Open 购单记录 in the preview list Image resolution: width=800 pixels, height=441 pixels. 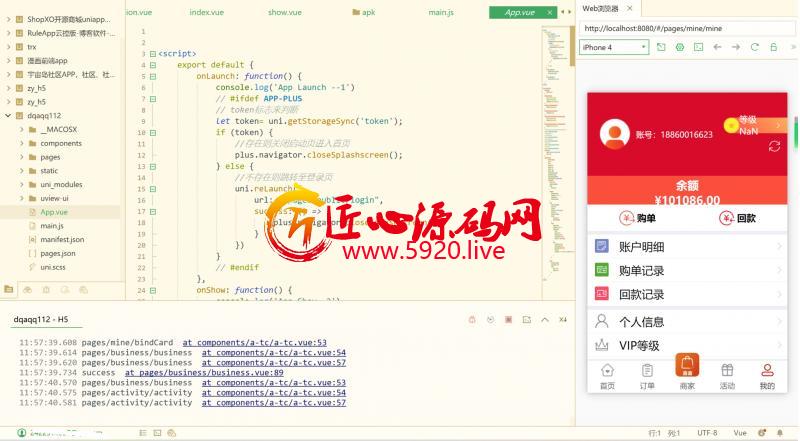687,271
